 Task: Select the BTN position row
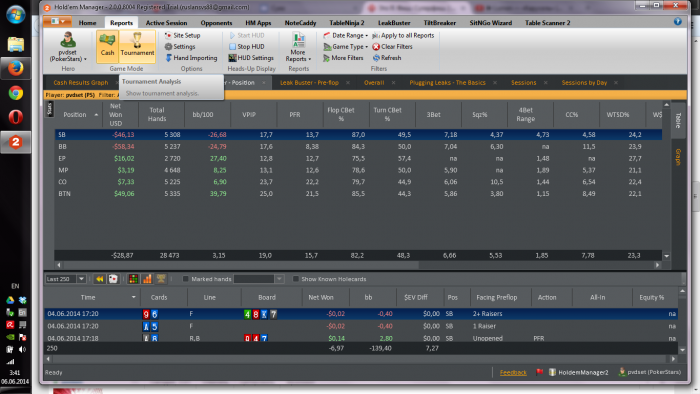tap(358, 194)
